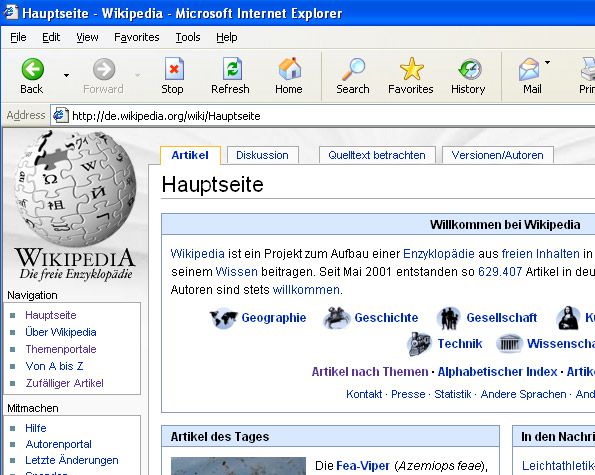Switch to the Diskussion tab

pos(262,155)
